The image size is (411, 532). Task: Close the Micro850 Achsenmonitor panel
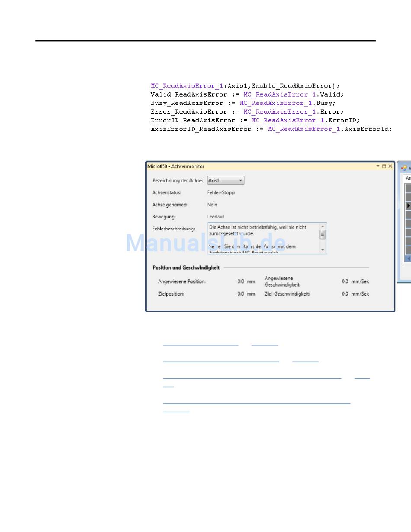coord(390,166)
